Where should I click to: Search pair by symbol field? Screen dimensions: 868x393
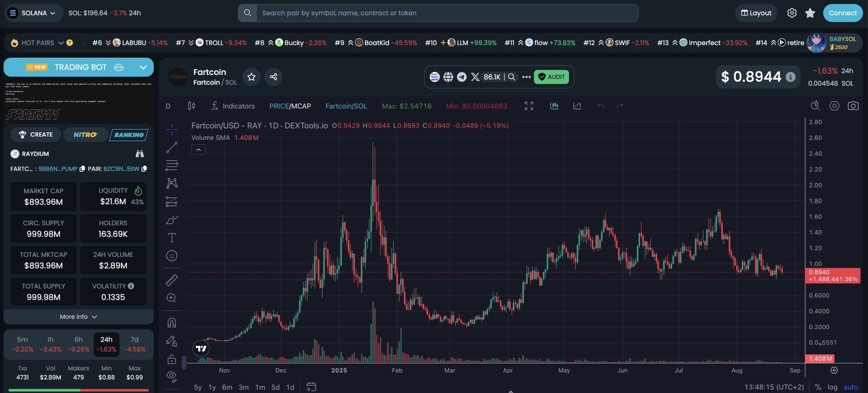[x=448, y=13]
